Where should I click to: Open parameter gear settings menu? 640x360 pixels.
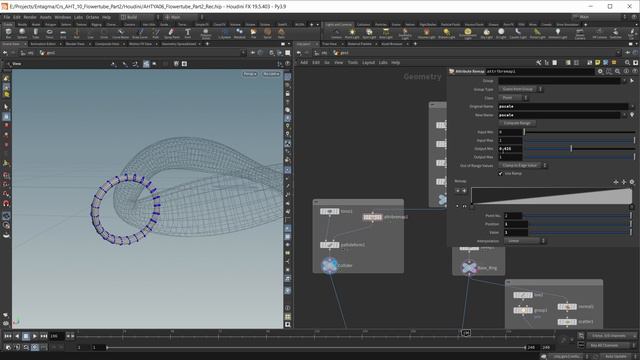pyautogui.click(x=600, y=71)
